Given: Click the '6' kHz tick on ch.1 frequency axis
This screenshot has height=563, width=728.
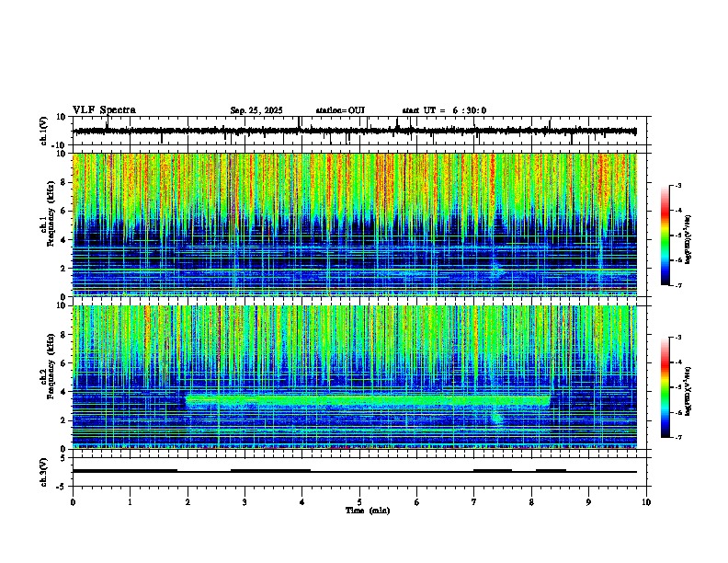Looking at the screenshot, I should (64, 211).
